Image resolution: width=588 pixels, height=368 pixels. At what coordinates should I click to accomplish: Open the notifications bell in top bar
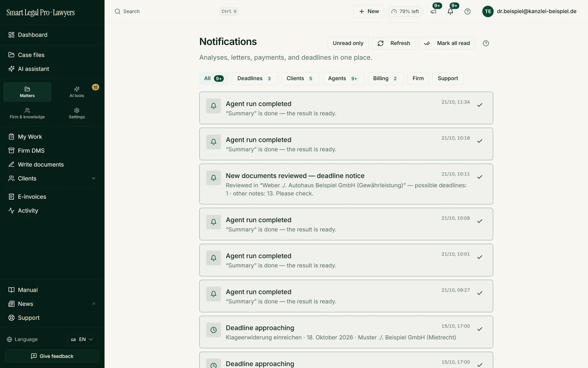point(450,11)
